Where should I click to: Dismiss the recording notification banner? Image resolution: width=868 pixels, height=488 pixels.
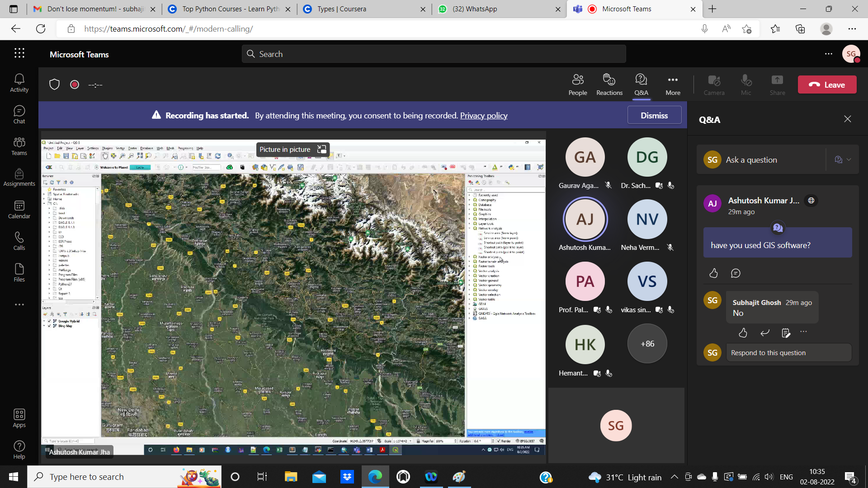[654, 115]
